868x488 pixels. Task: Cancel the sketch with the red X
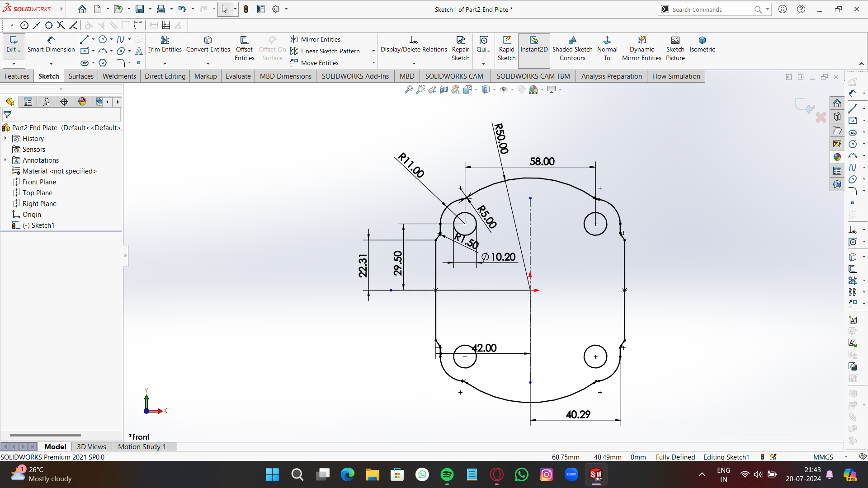(x=821, y=118)
